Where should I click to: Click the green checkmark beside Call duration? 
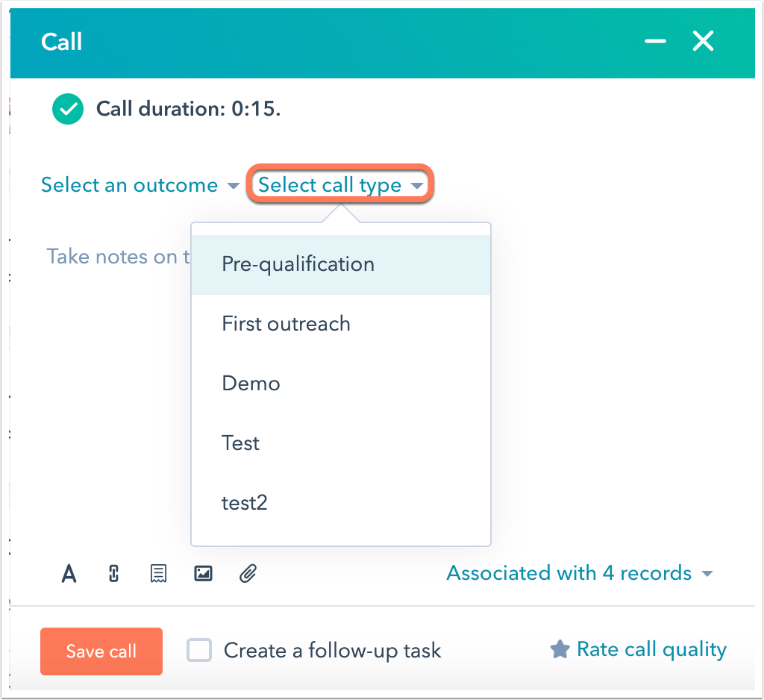68,109
